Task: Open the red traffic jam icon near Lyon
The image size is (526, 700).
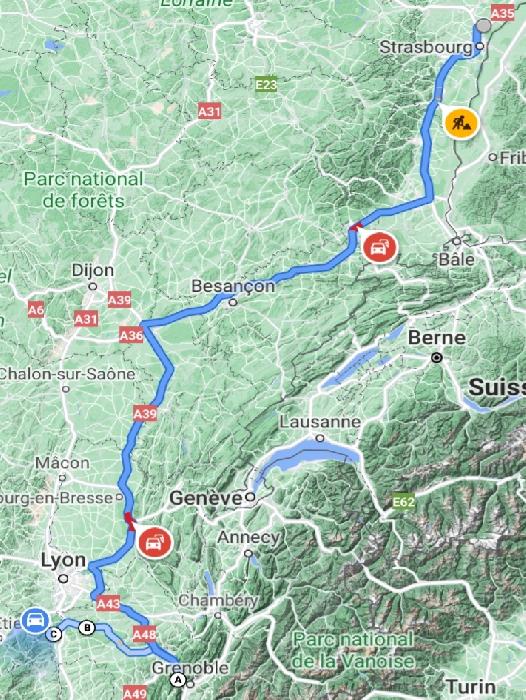Action: click(154, 542)
